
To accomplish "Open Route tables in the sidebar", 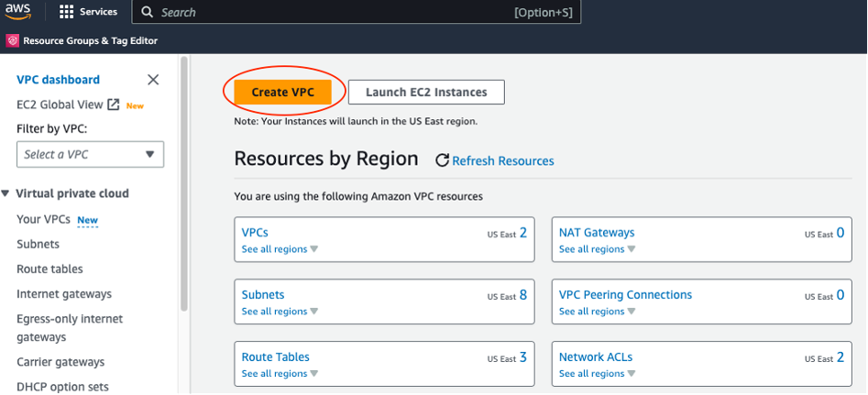I will point(49,269).
